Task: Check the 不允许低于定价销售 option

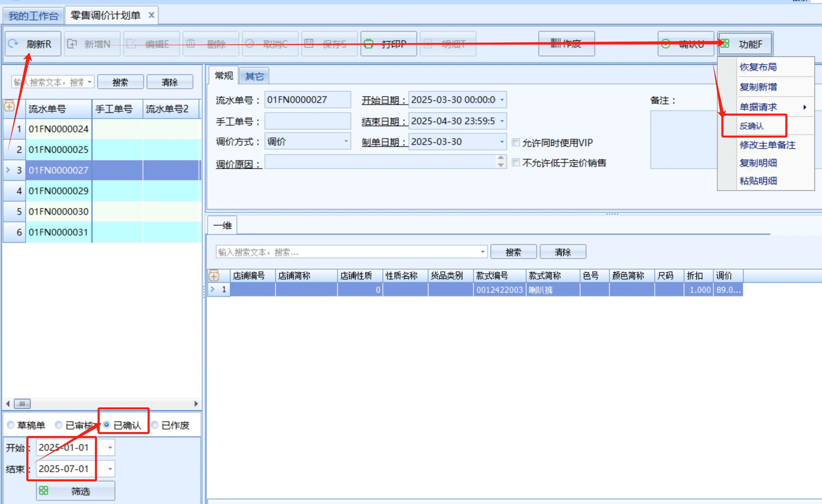Action: click(x=516, y=163)
